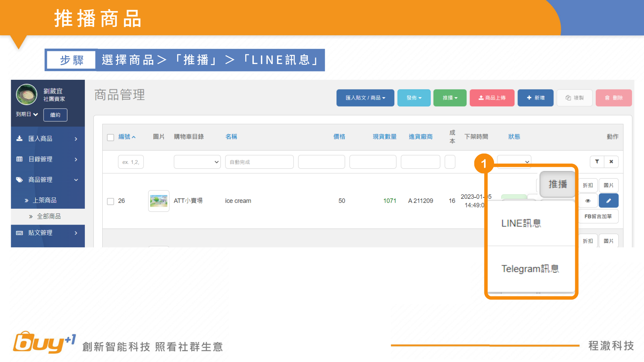The width and height of the screenshot is (644, 362).
Task: Check the row 26 checkbox
Action: 110,201
